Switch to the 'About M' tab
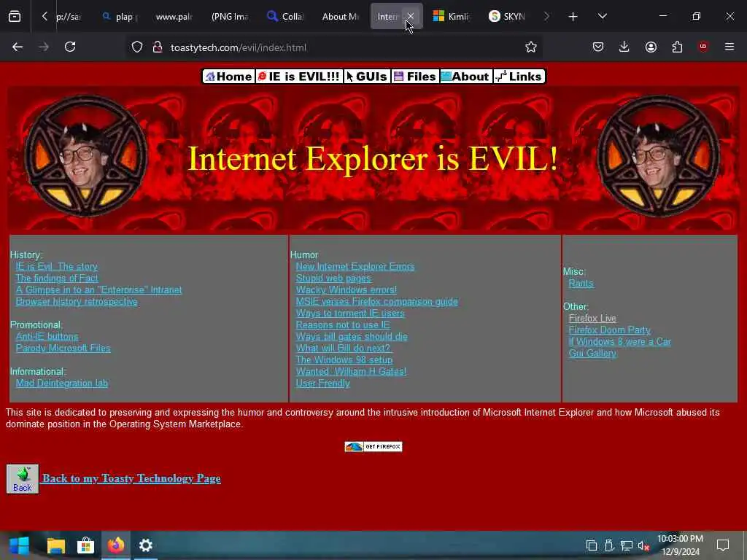Image resolution: width=747 pixels, height=560 pixels. click(x=340, y=17)
